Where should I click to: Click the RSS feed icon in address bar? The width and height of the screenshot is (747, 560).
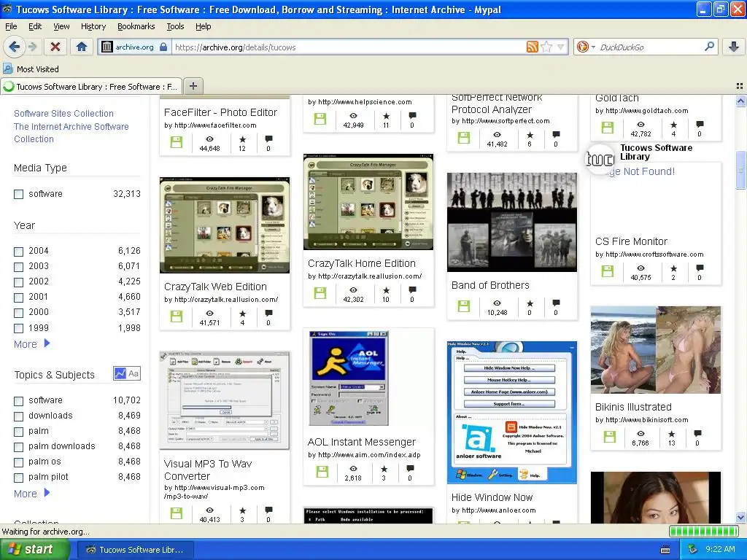(x=532, y=47)
